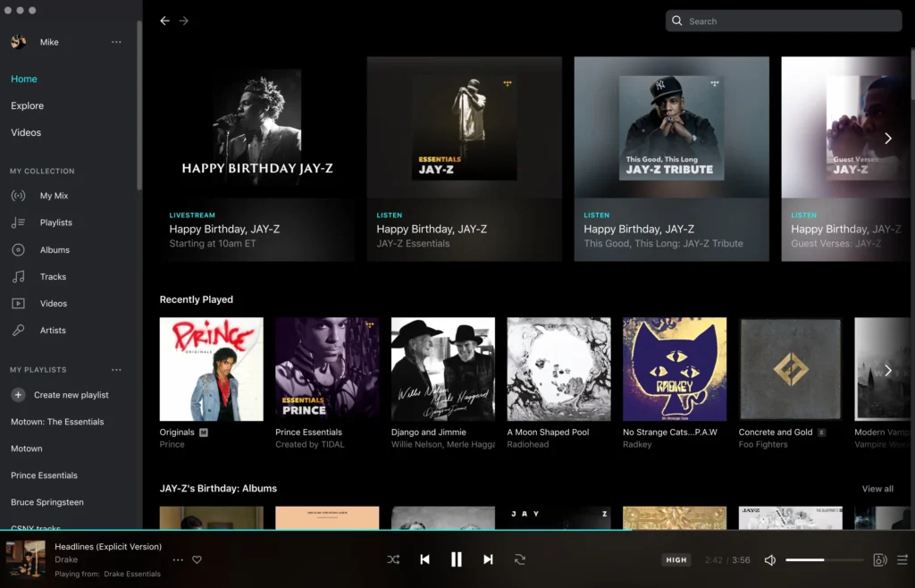The image size is (915, 588).
Task: Open My Playlists more options menu
Action: 116,370
